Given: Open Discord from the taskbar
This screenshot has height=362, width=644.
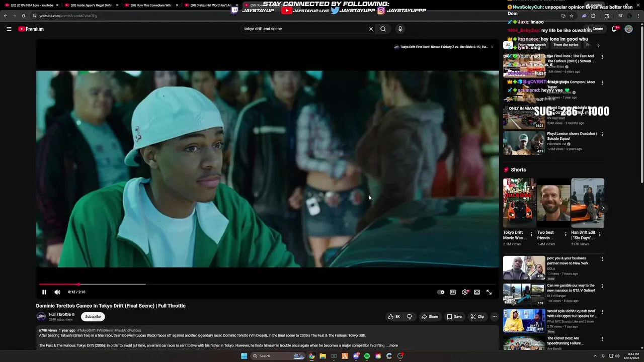Looking at the screenshot, I should tap(356, 356).
